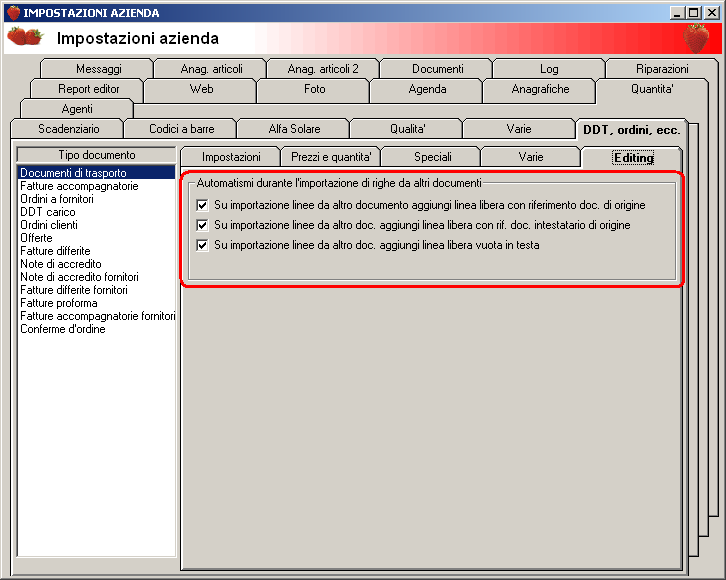The height and width of the screenshot is (580, 726).
Task: Choose Ordini a fornitori document type
Action: click(96, 199)
